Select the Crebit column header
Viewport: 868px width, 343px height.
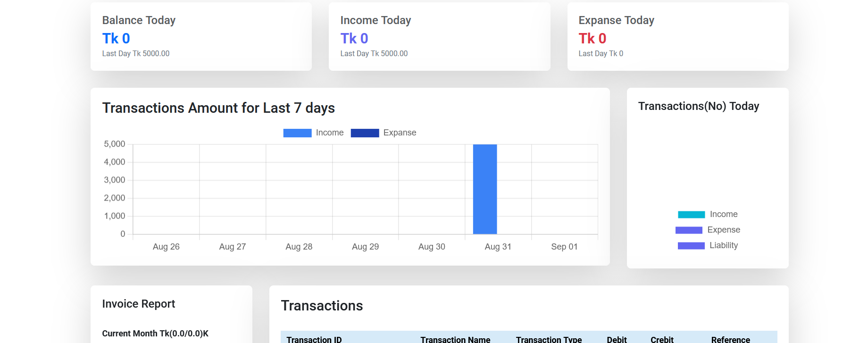[x=662, y=339]
